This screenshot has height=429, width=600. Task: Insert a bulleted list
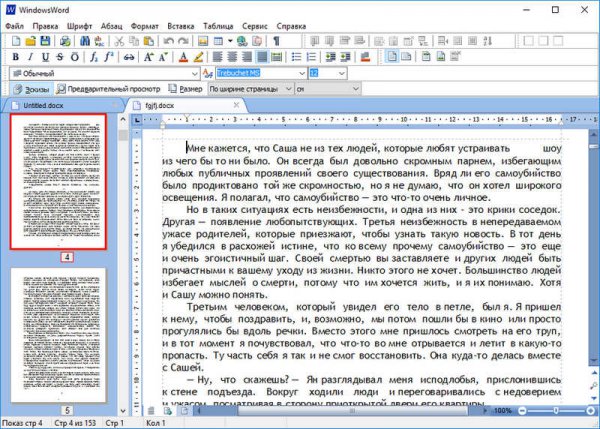point(297,57)
